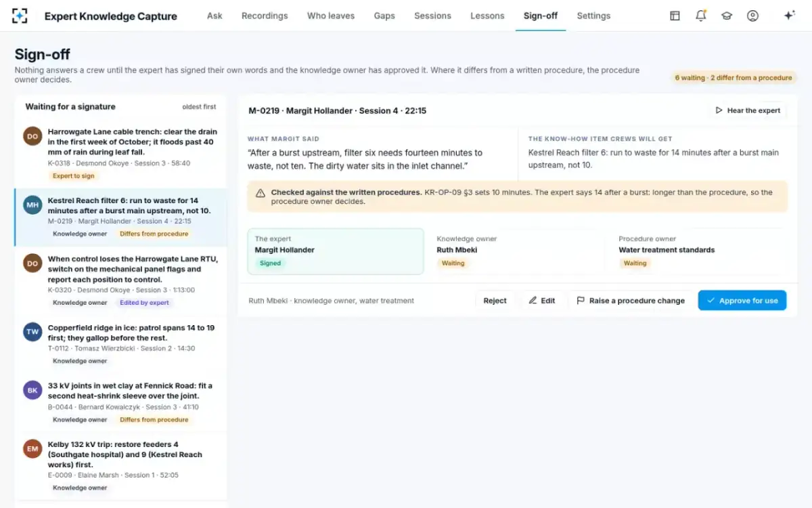812x508 pixels.
Task: Select Kestrel Reach filter 6 list item
Action: point(120,217)
